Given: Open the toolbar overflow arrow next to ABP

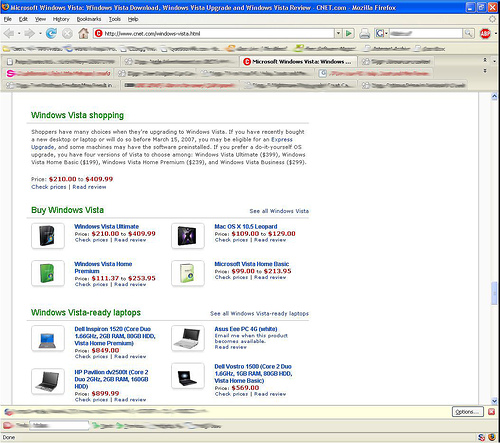Looking at the screenshot, I should tap(495, 33).
